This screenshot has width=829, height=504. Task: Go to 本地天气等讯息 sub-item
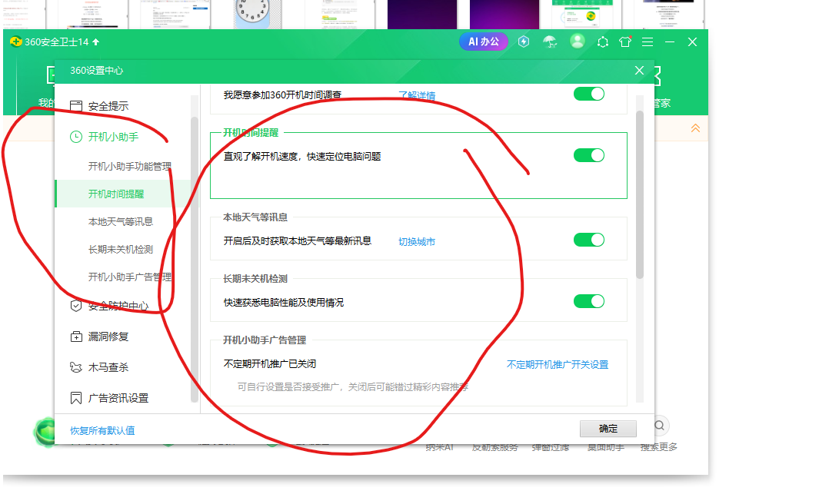point(121,221)
